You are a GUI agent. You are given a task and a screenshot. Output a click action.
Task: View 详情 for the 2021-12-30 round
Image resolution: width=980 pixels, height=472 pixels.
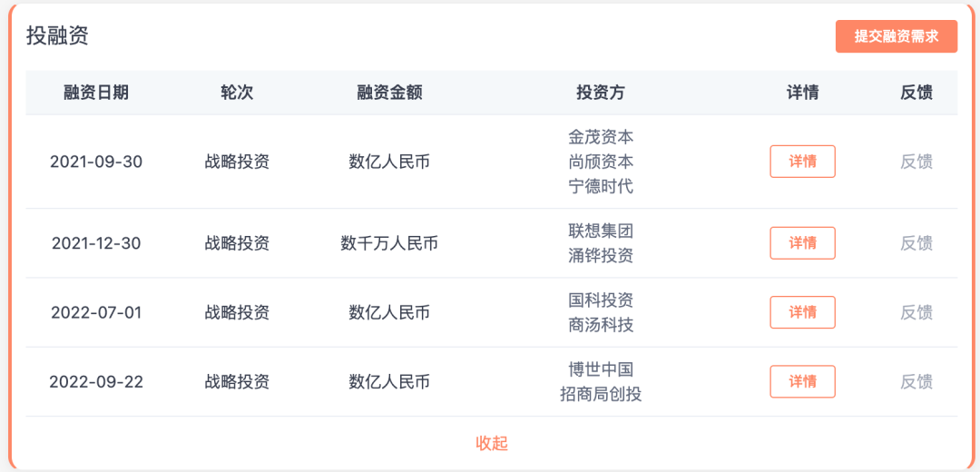click(802, 243)
